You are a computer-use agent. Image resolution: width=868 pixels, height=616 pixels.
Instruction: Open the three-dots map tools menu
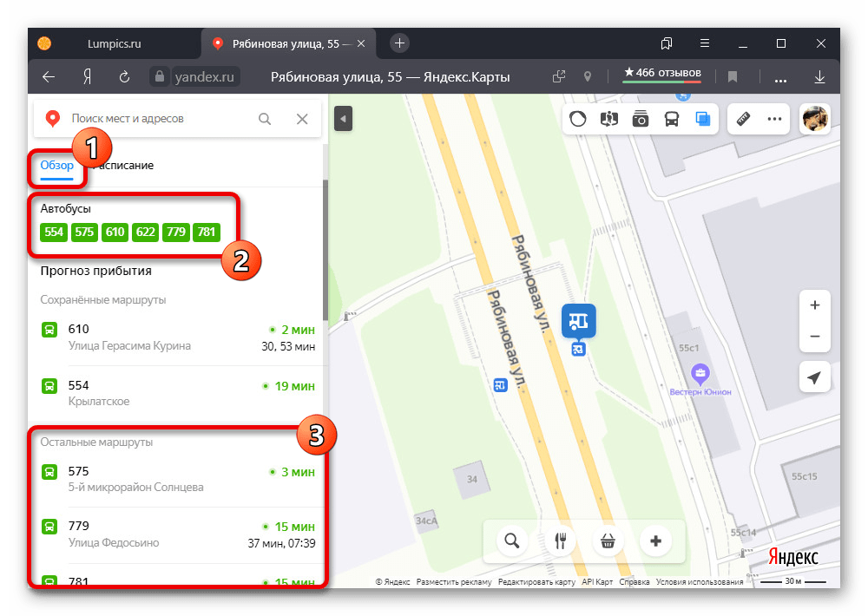[x=774, y=119]
